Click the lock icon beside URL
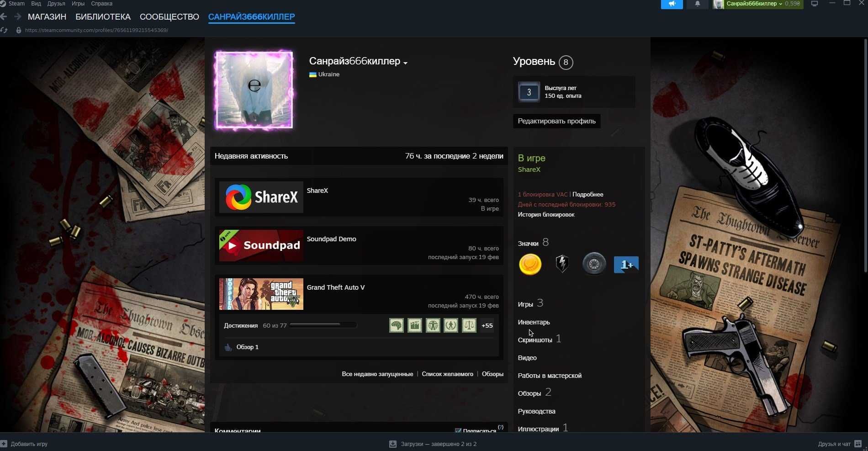This screenshot has width=868, height=451. pos(19,30)
